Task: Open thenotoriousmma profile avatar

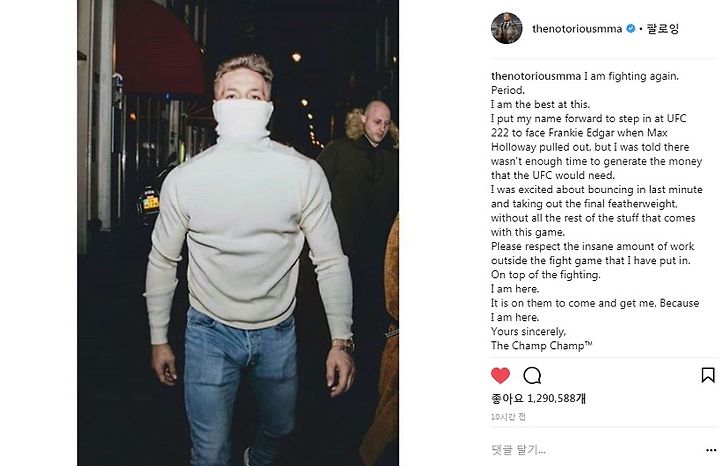Action: 506,28
